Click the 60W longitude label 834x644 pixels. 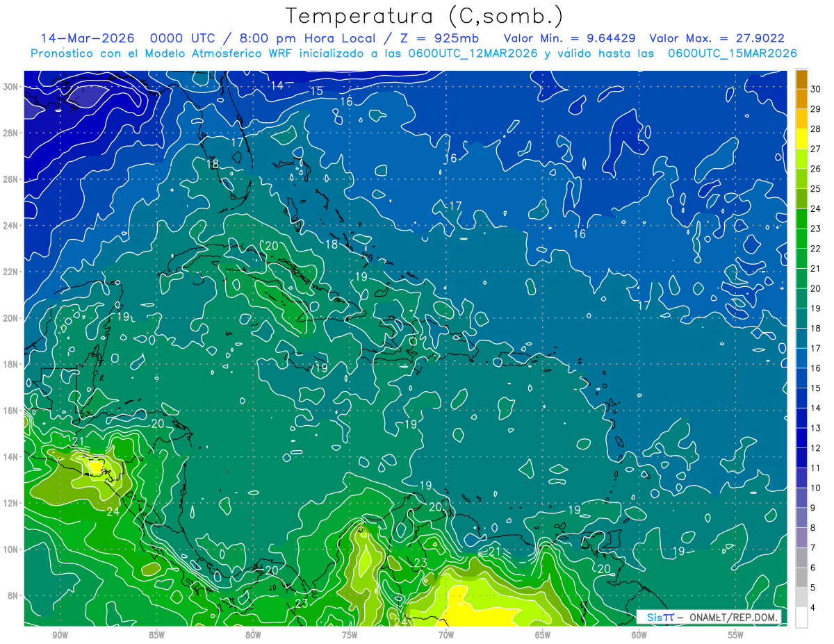click(x=639, y=635)
